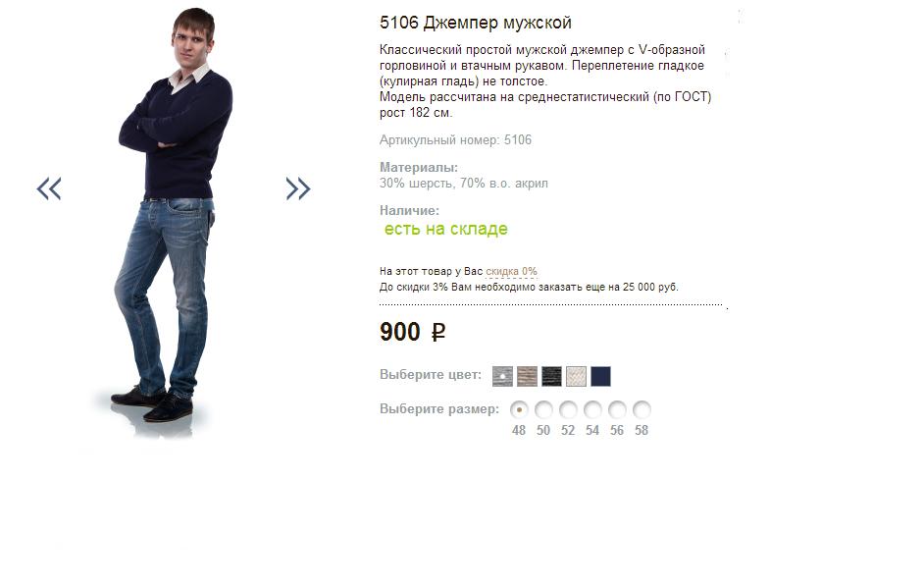The height and width of the screenshot is (588, 924).
Task: Select size 52 radio button
Action: (x=568, y=409)
